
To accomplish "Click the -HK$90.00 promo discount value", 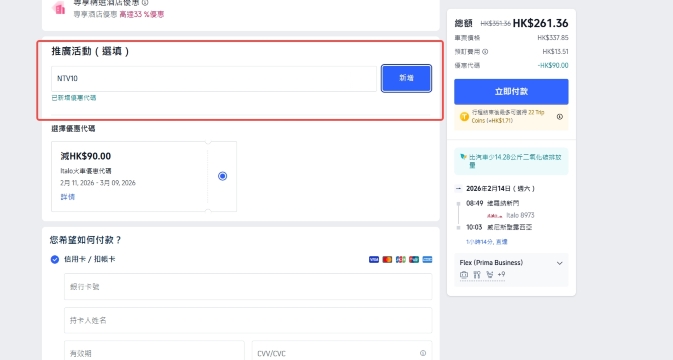I will pyautogui.click(x=553, y=66).
